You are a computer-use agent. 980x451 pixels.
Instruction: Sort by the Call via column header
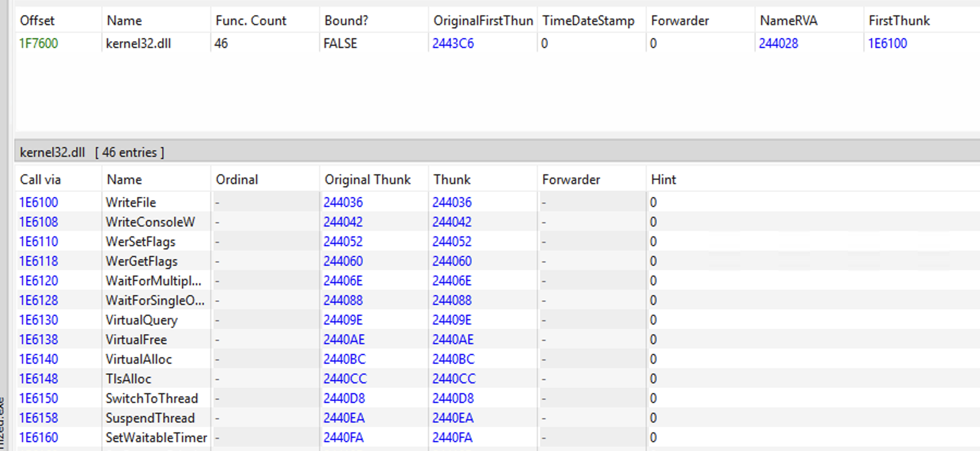click(40, 180)
